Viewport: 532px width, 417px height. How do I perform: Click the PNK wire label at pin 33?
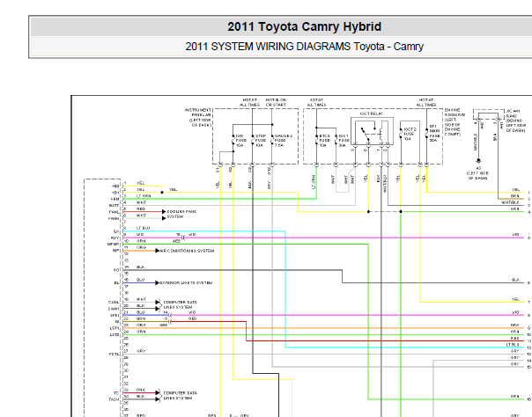[x=141, y=390]
